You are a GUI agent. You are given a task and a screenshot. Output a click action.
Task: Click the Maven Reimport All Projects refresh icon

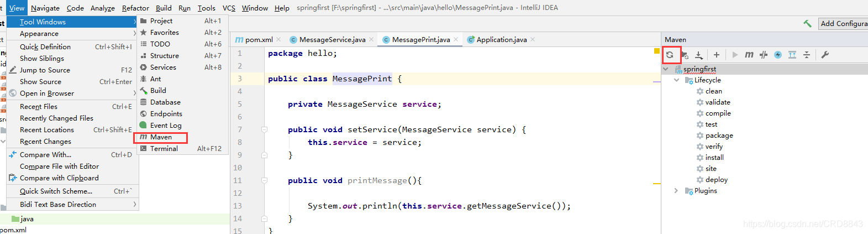[670, 55]
